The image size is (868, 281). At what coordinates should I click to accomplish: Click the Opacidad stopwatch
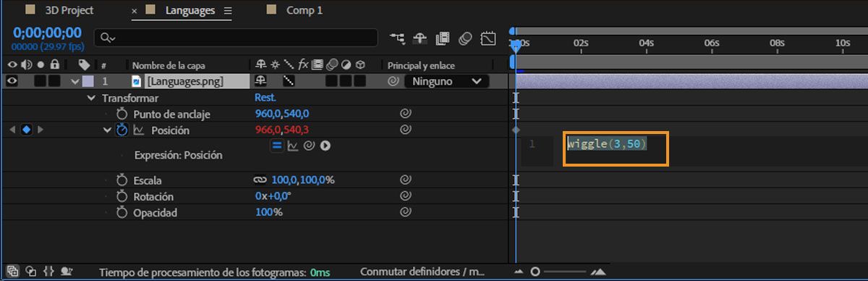pyautogui.click(x=122, y=213)
